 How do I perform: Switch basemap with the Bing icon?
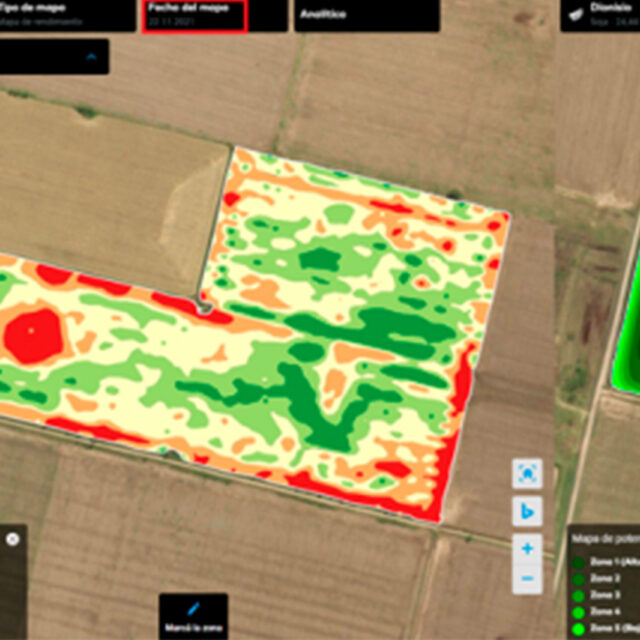527,511
